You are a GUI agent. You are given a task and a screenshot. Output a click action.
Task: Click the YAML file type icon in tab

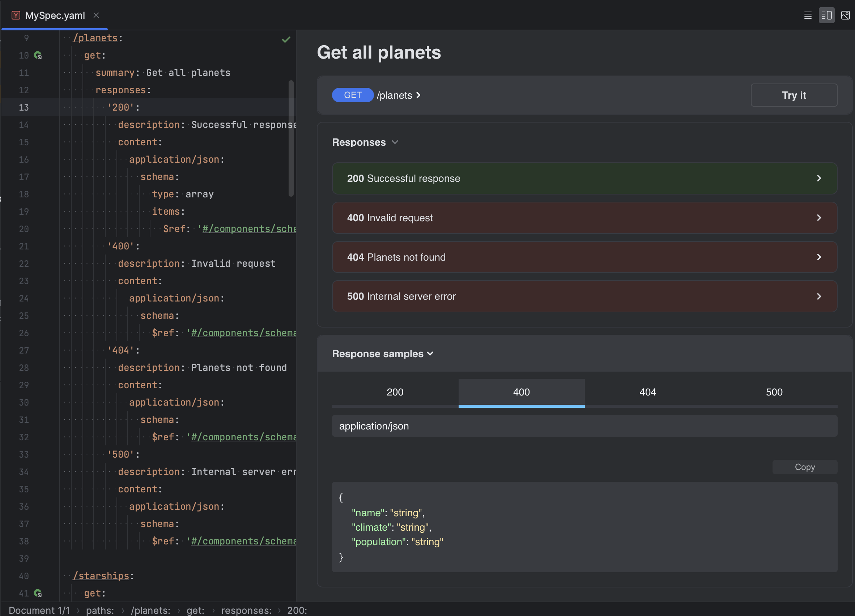[x=16, y=15]
